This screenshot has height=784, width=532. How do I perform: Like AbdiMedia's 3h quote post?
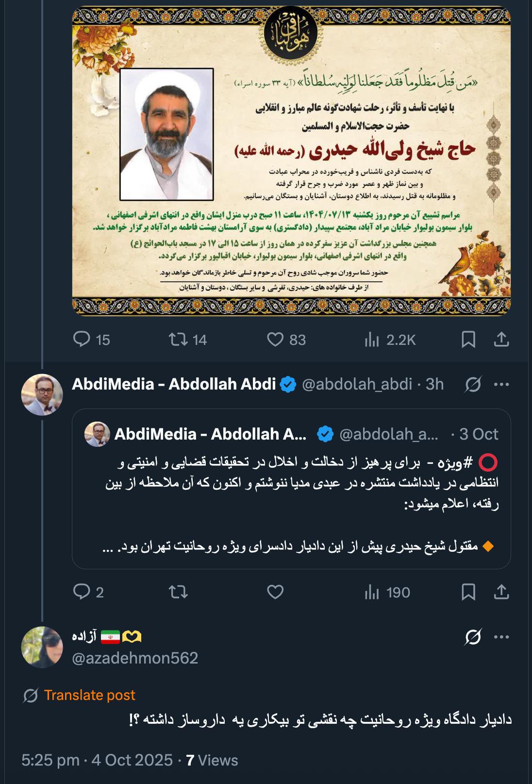point(275,592)
